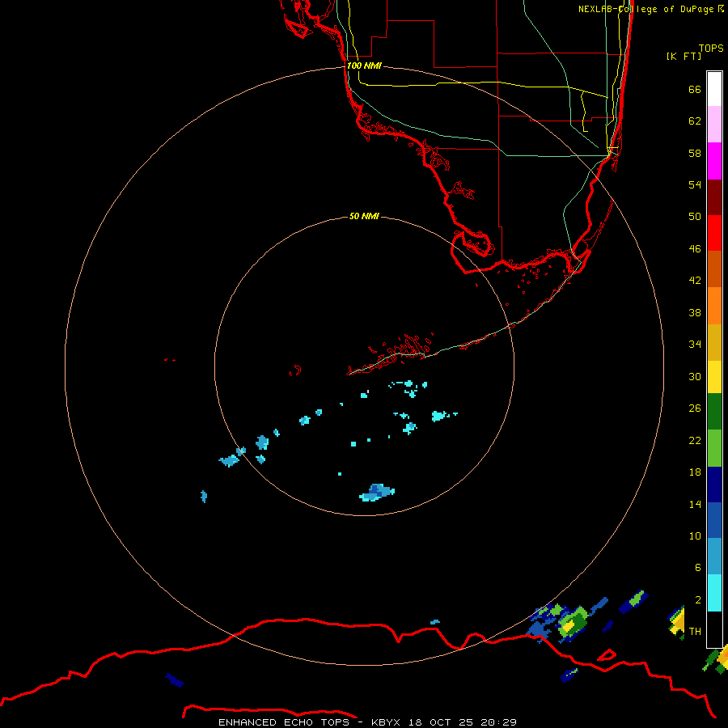
Task: Click the "30" legend value
Action: 695,376
